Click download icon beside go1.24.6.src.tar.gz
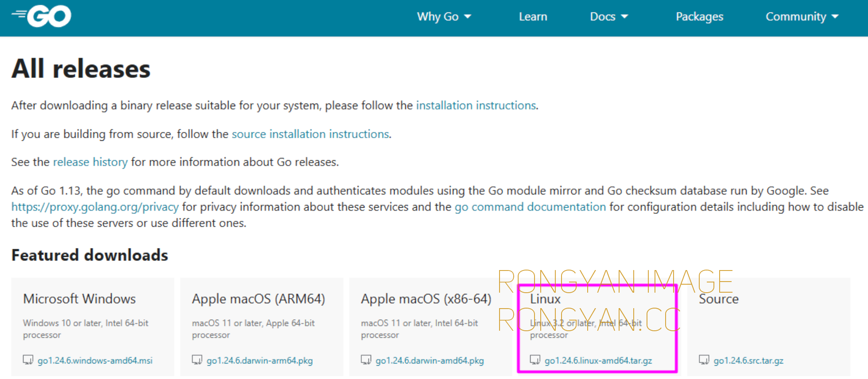The image size is (868, 379). pyautogui.click(x=704, y=360)
